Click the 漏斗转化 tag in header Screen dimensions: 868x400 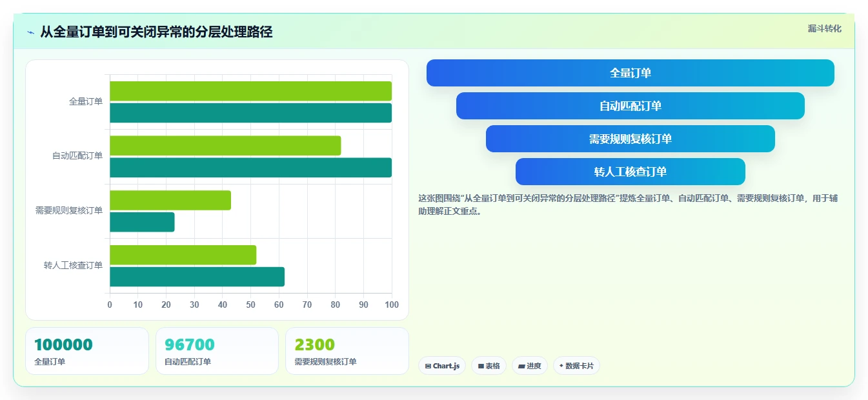(824, 28)
